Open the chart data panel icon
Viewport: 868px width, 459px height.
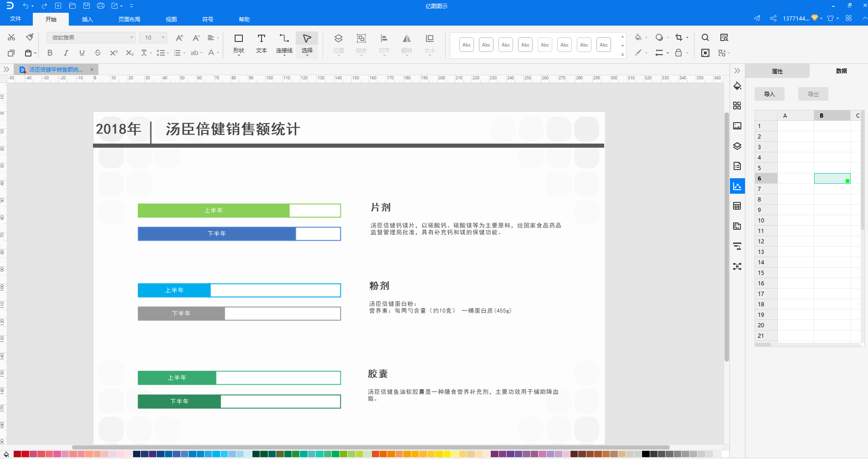click(737, 186)
